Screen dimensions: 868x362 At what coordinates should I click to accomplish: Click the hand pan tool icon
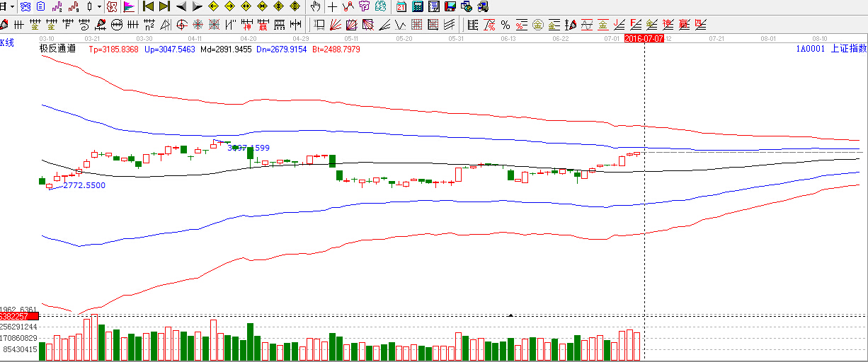315,7
